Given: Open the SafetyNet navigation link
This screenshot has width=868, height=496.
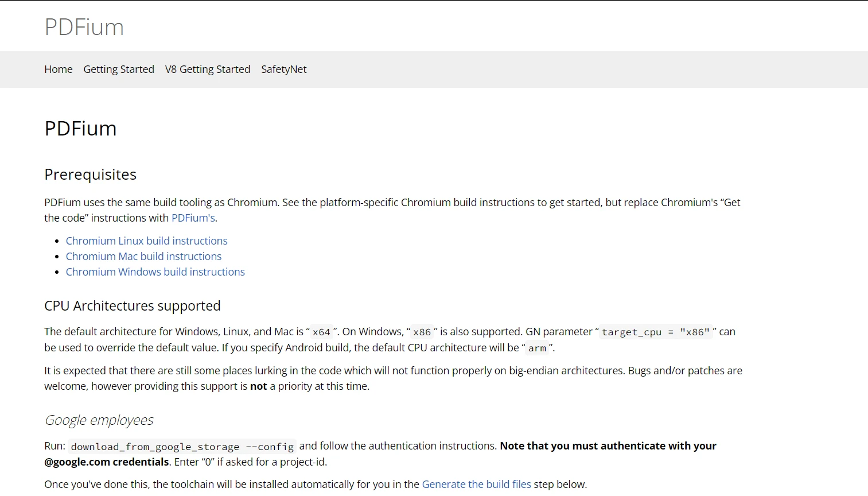Looking at the screenshot, I should [x=284, y=69].
